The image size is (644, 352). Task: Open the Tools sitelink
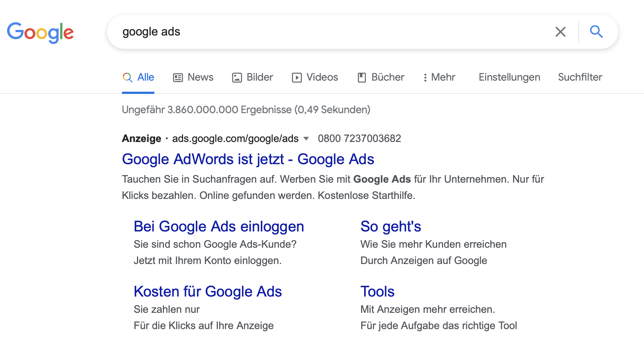(377, 291)
